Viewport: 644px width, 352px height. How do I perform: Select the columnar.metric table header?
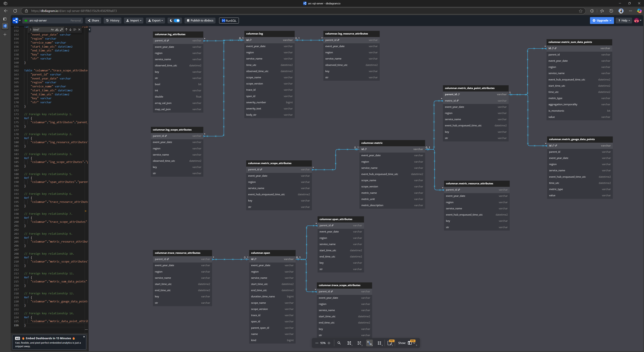[392, 143]
